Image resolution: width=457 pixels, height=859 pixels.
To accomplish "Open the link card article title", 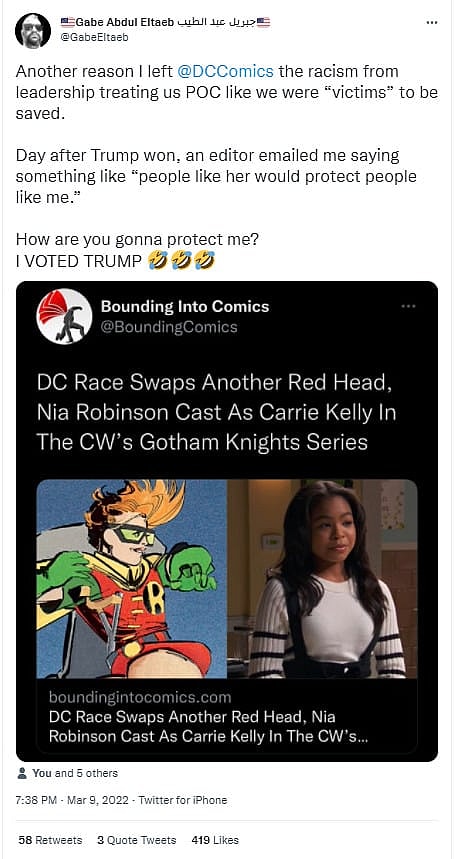I will tap(208, 726).
